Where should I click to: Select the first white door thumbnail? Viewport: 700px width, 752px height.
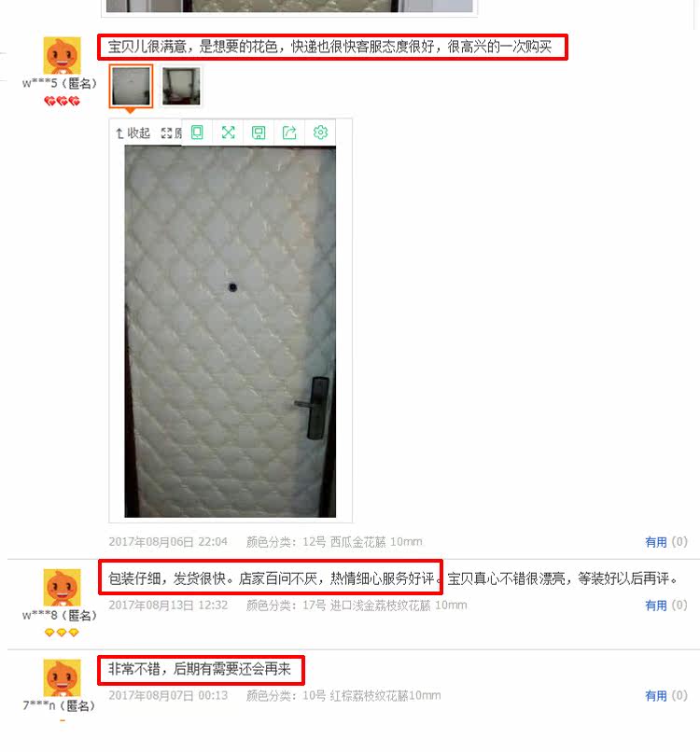tap(131, 87)
